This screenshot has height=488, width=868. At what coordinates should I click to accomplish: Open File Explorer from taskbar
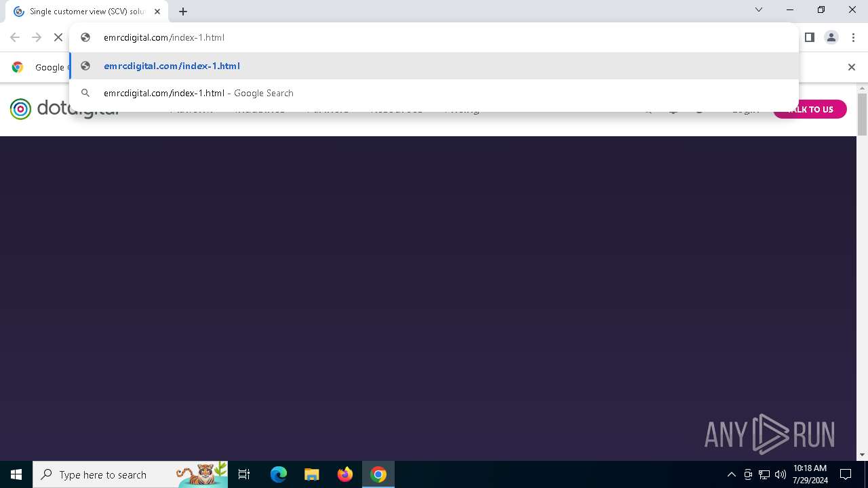coord(311,474)
